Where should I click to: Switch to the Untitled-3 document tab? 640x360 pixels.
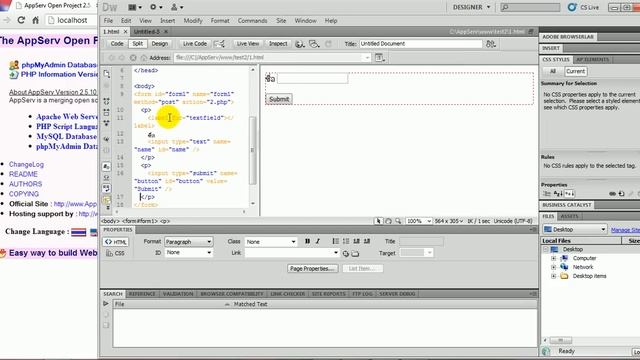tap(146, 31)
